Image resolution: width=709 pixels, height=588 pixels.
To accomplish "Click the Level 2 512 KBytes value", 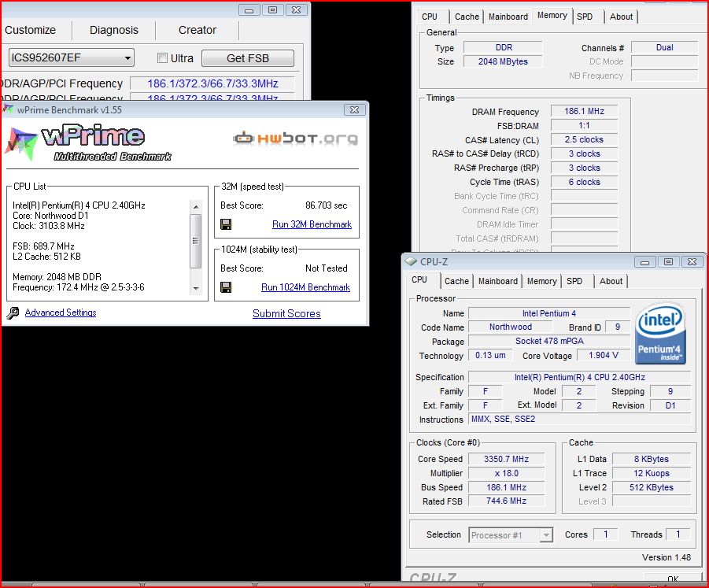I will 651,487.
